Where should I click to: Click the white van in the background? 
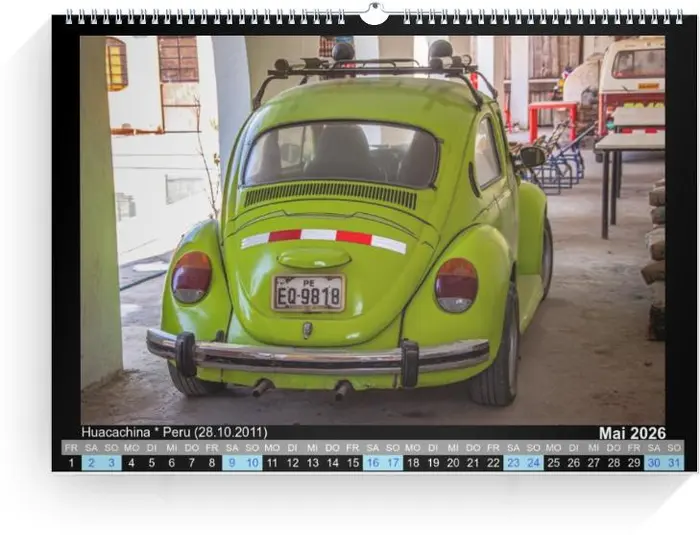click(630, 75)
